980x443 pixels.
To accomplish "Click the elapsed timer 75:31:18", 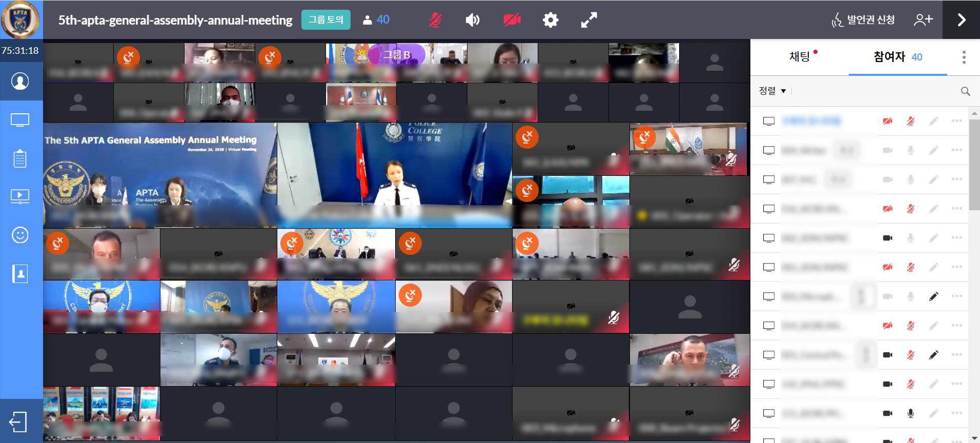I will coord(20,51).
